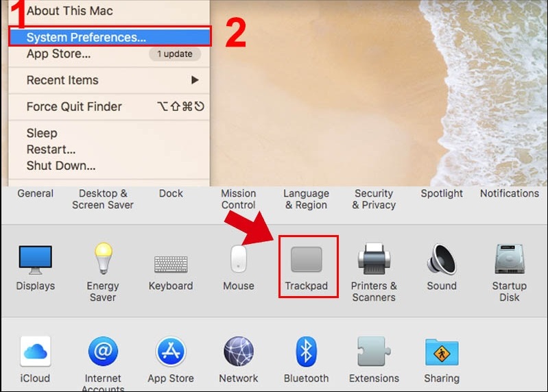Open Energy Saver light bulb icon
Image resolution: width=548 pixels, height=392 pixels.
(x=103, y=258)
